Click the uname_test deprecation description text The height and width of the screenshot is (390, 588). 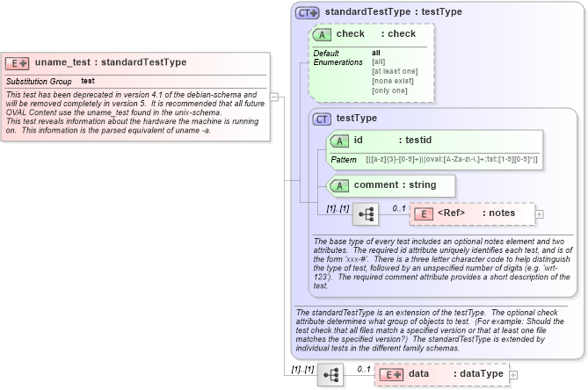pyautogui.click(x=135, y=112)
